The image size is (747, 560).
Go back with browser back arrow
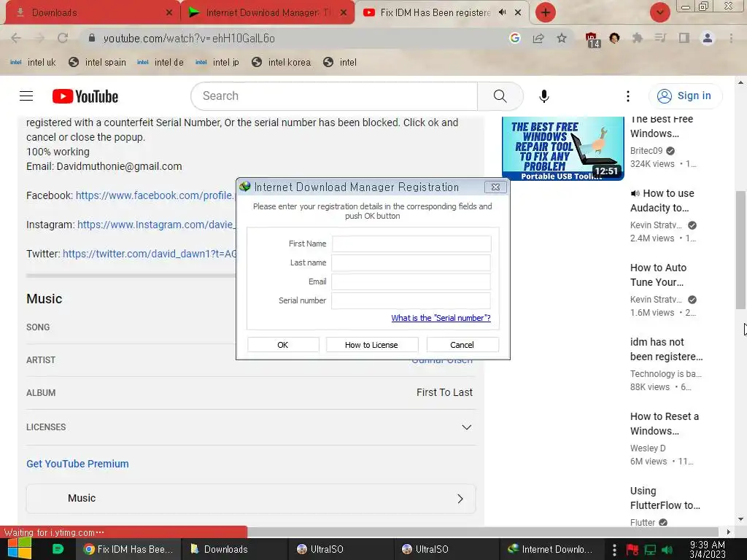pos(16,38)
